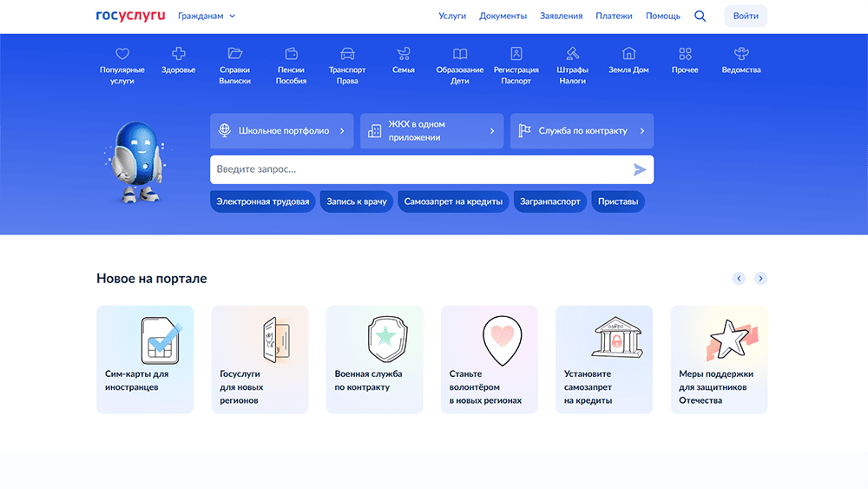Click the Пенсии Пособия wallet icon
The image size is (868, 489).
tap(291, 54)
